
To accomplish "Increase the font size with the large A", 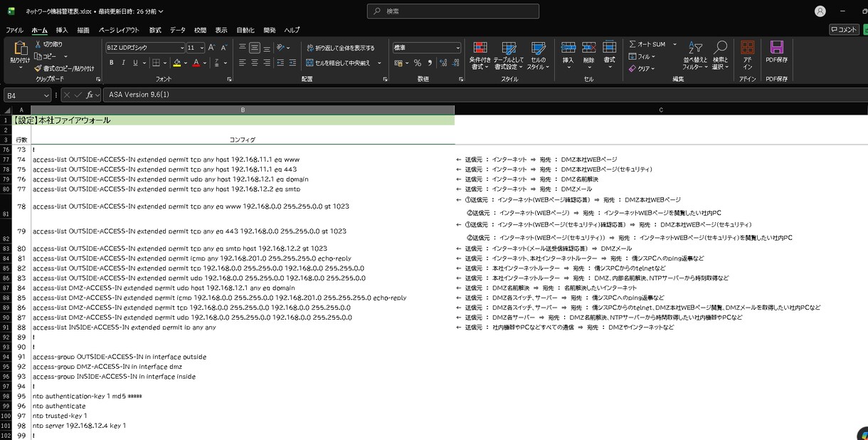I will click(213, 48).
